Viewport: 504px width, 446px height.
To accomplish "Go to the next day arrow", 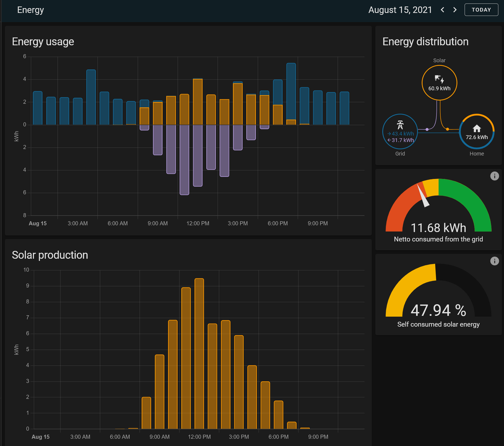I will point(454,10).
